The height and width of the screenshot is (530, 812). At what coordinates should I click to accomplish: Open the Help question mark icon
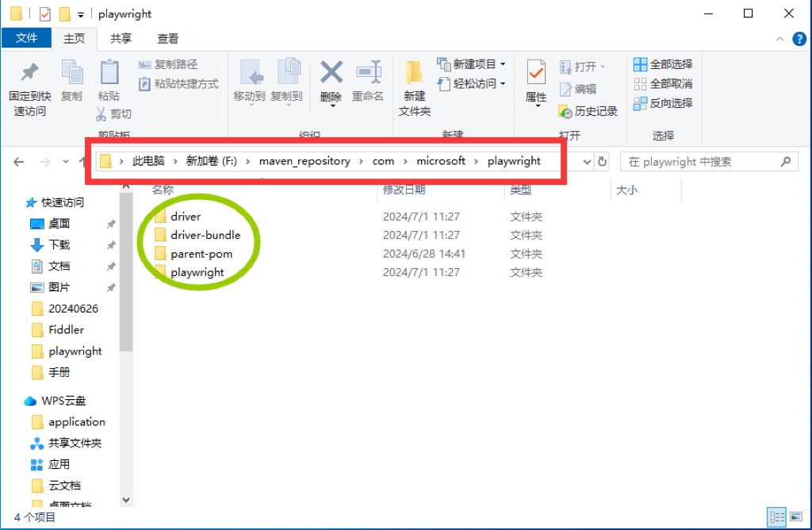click(x=799, y=39)
